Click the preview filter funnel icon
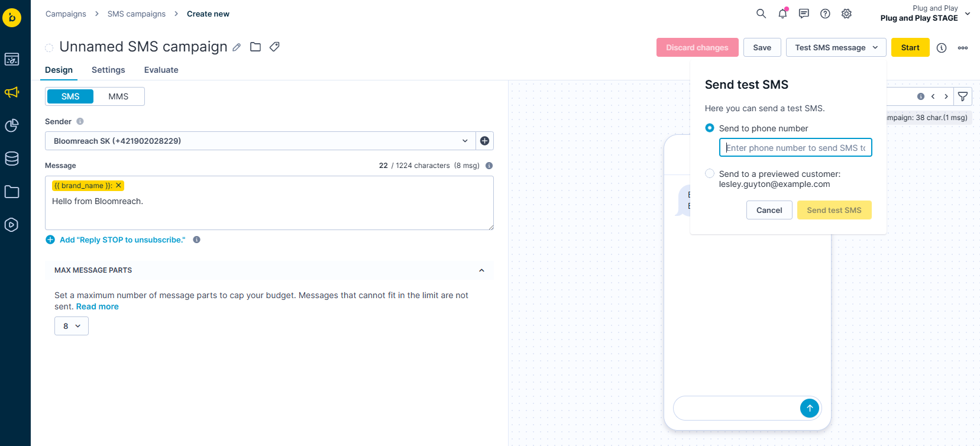The width and height of the screenshot is (980, 446). 963,96
